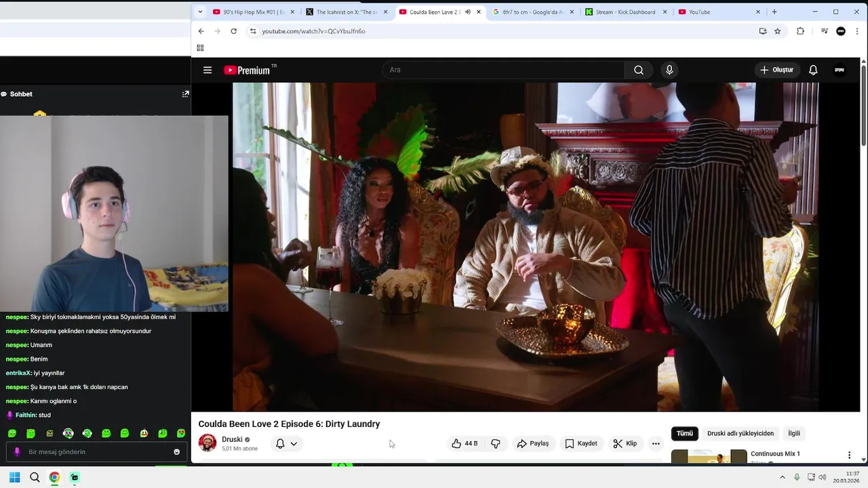Viewport: 868px width, 488px height.
Task: Open YouTube notifications bell in header
Action: (813, 70)
